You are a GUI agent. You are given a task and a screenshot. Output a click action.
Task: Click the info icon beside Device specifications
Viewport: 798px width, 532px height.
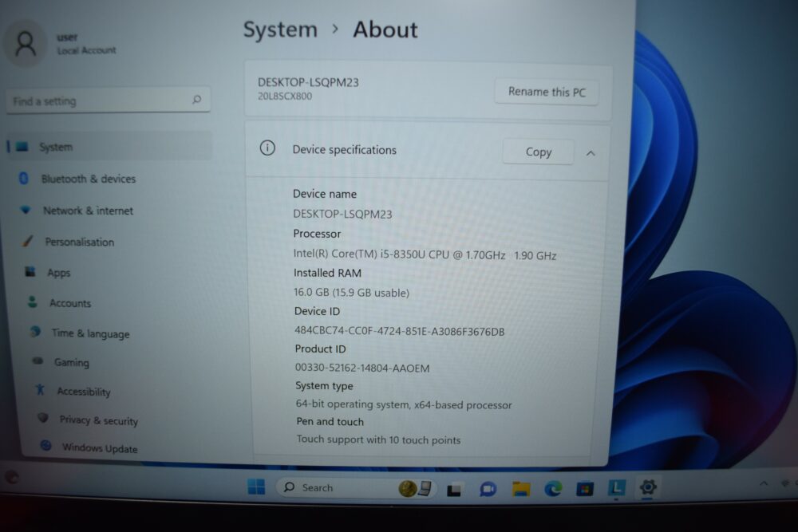click(x=267, y=148)
